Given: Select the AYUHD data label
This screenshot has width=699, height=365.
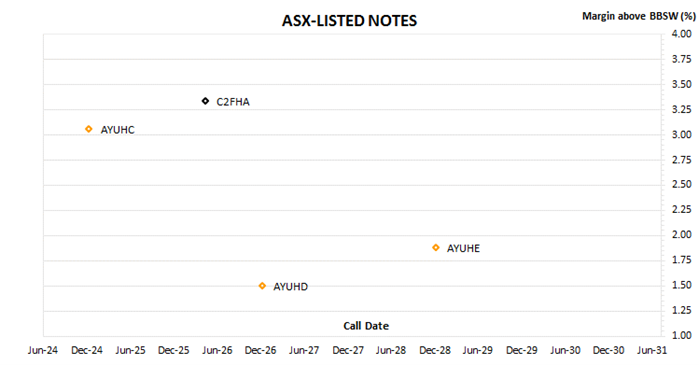Looking at the screenshot, I should pos(291,287).
